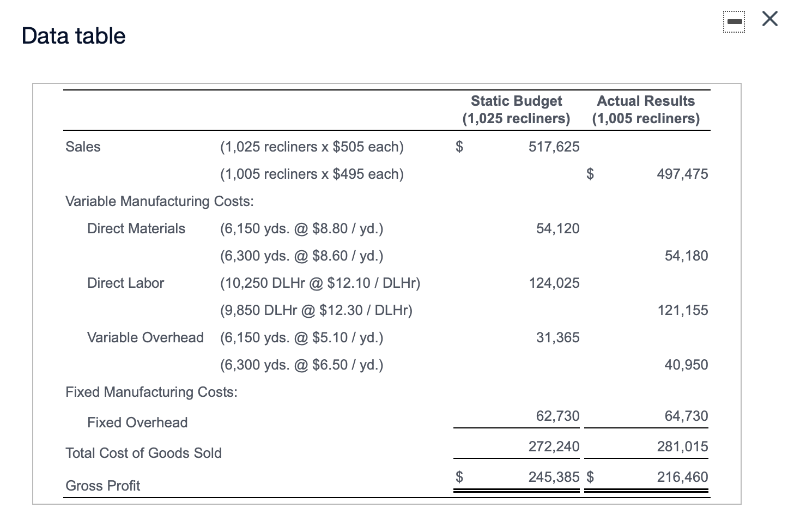Click 'Fixed Manufacturing Costs:' label
Screen dimensions: 788x532
tap(151, 392)
